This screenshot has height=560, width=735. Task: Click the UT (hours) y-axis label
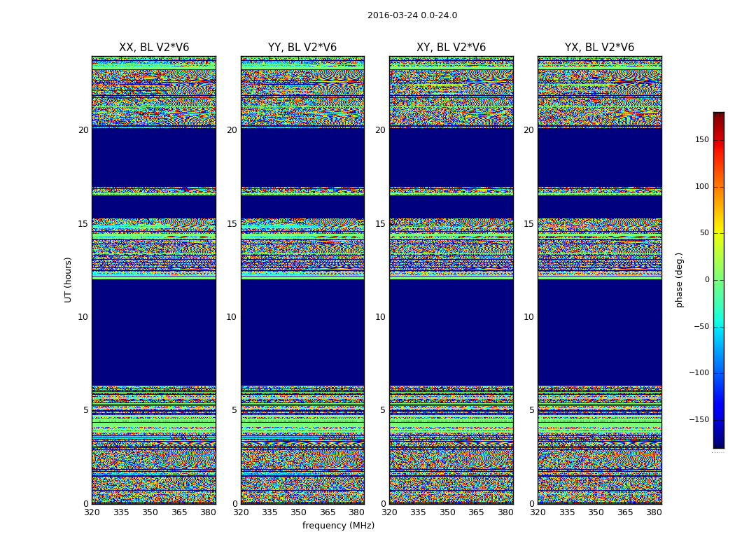(x=68, y=279)
